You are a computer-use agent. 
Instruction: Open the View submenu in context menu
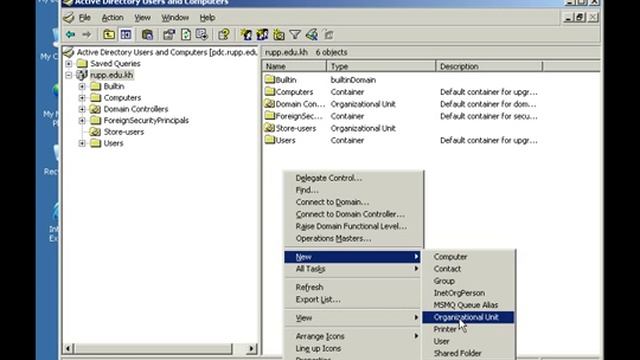point(353,318)
